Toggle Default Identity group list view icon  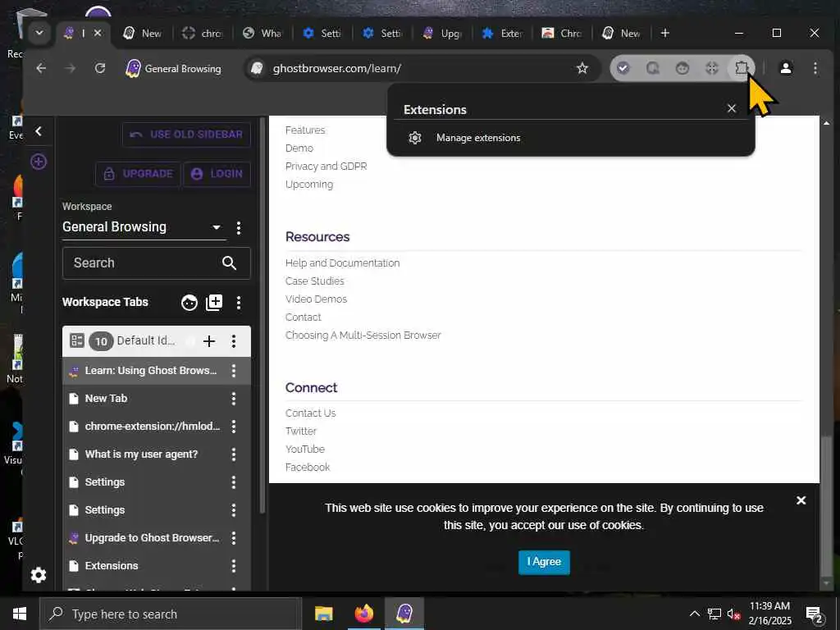tap(77, 340)
